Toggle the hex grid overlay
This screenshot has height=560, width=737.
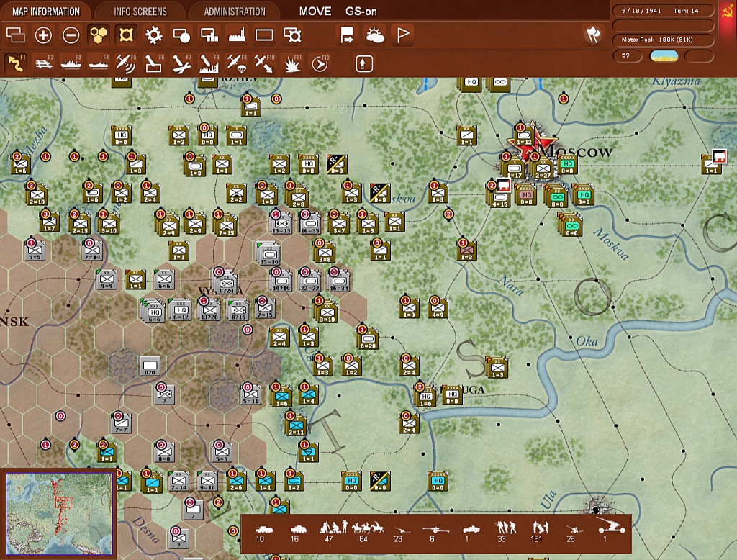(98, 35)
